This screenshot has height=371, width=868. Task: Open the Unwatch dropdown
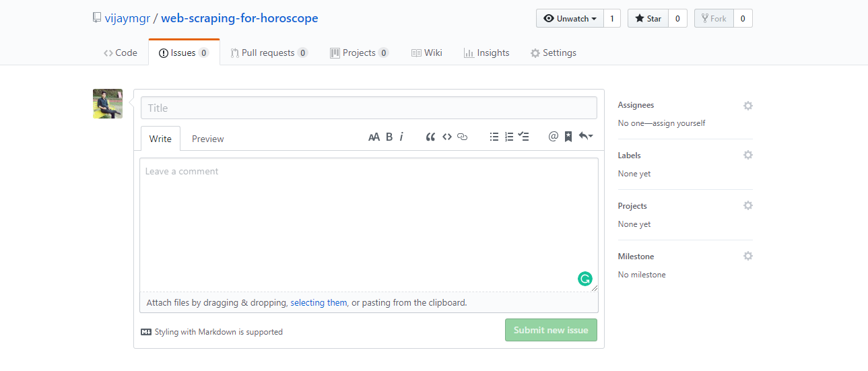click(x=570, y=19)
